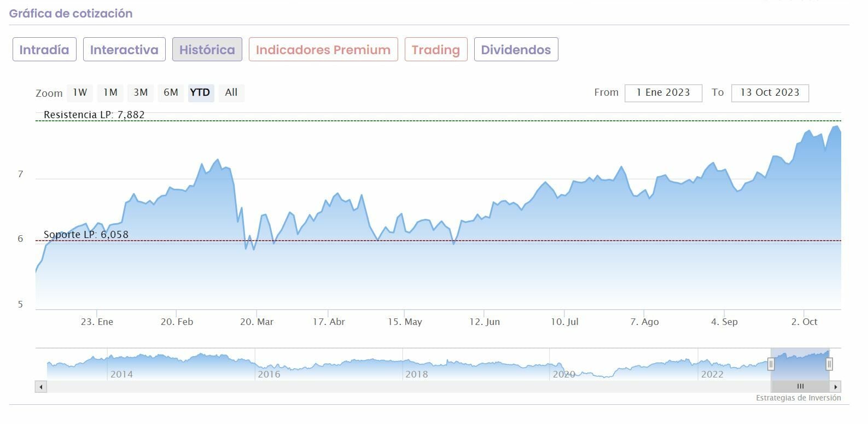This screenshot has width=868, height=424.
Task: Grab the left range handle in navigator
Action: (x=771, y=364)
